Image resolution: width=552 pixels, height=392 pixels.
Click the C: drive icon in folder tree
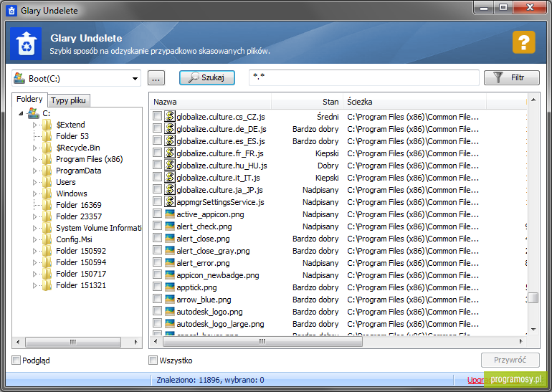(34, 113)
